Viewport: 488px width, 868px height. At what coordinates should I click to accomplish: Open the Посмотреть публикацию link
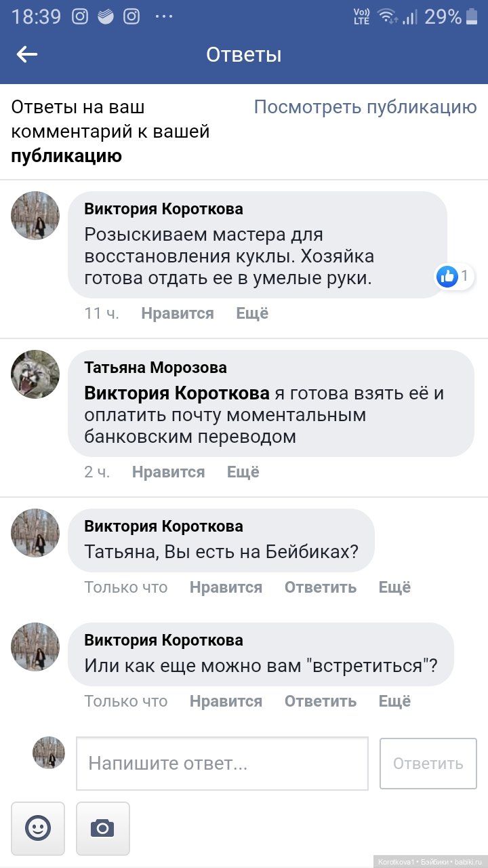[x=365, y=107]
